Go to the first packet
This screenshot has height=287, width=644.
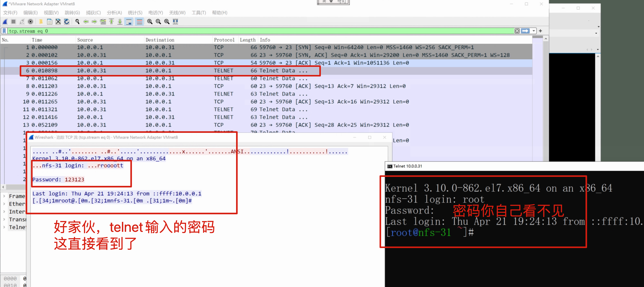tap(111, 22)
